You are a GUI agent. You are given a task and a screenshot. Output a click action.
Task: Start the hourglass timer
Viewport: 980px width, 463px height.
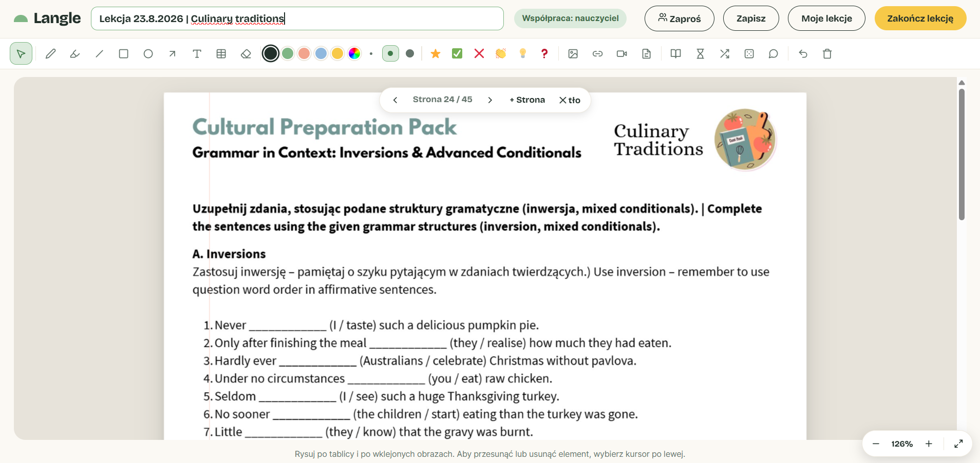click(700, 53)
